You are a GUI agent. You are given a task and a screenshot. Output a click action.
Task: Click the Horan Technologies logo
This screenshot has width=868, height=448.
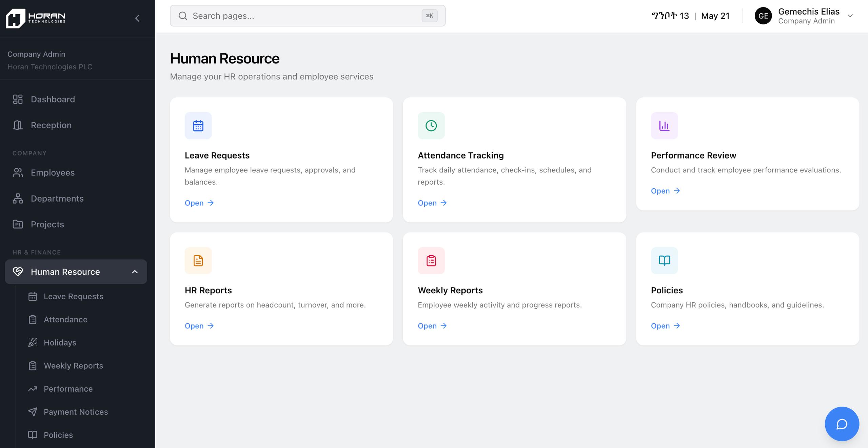(36, 18)
